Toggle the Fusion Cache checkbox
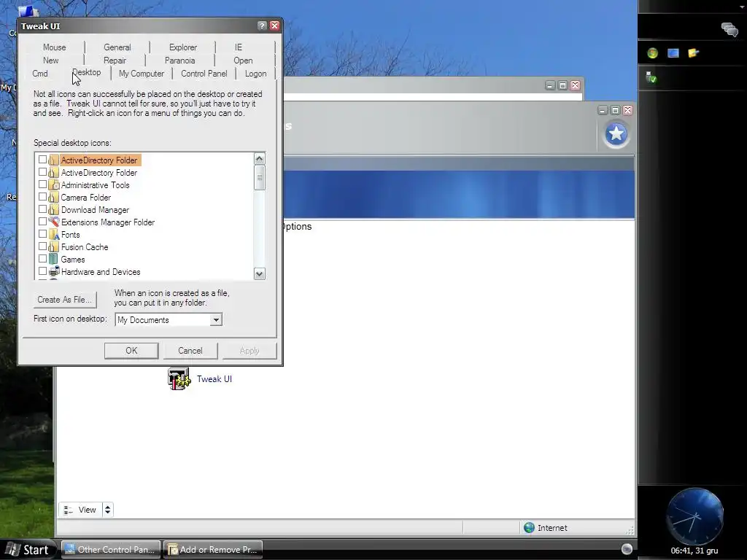The image size is (747, 560). click(x=42, y=246)
